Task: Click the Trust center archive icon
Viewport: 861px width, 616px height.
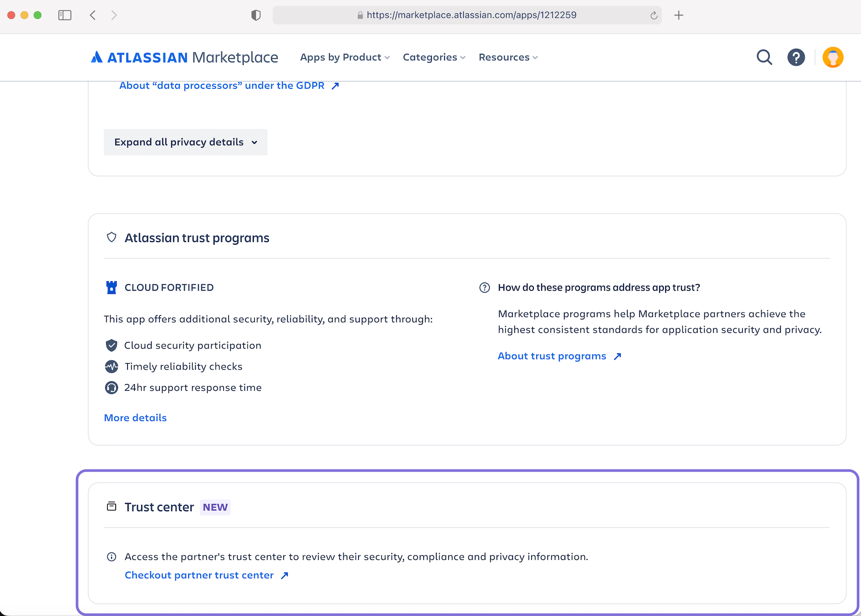Action: coord(111,507)
